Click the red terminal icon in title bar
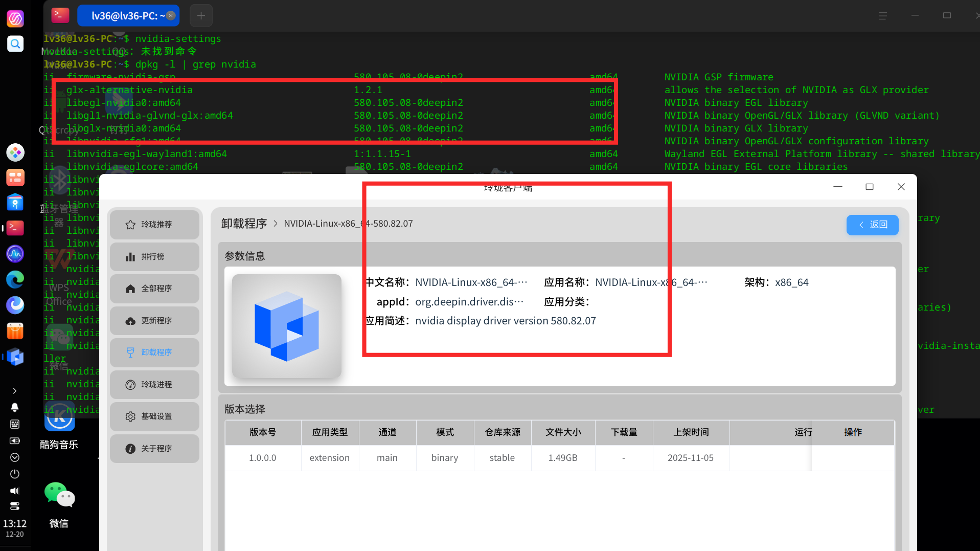The height and width of the screenshot is (551, 980). pos(60,15)
